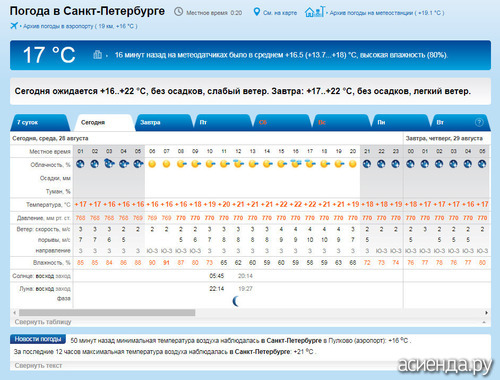Image resolution: width=500 pixels, height=380 pixels.
Task: Select the Сб forecast tab
Action: click(x=263, y=123)
